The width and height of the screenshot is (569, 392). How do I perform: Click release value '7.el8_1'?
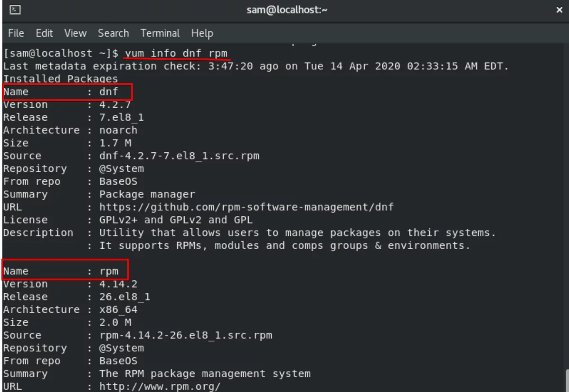click(x=122, y=118)
